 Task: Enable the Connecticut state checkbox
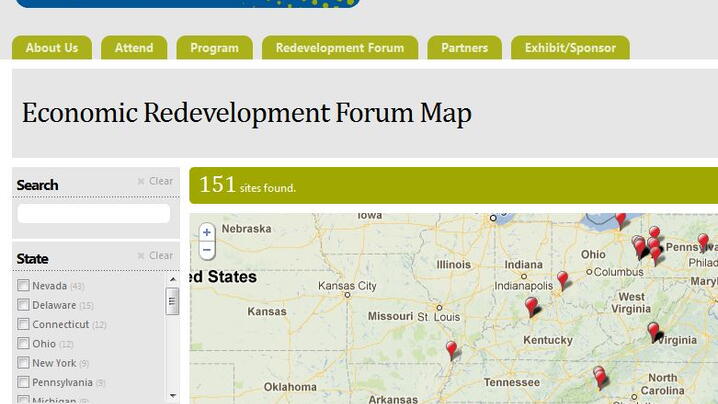[23, 324]
